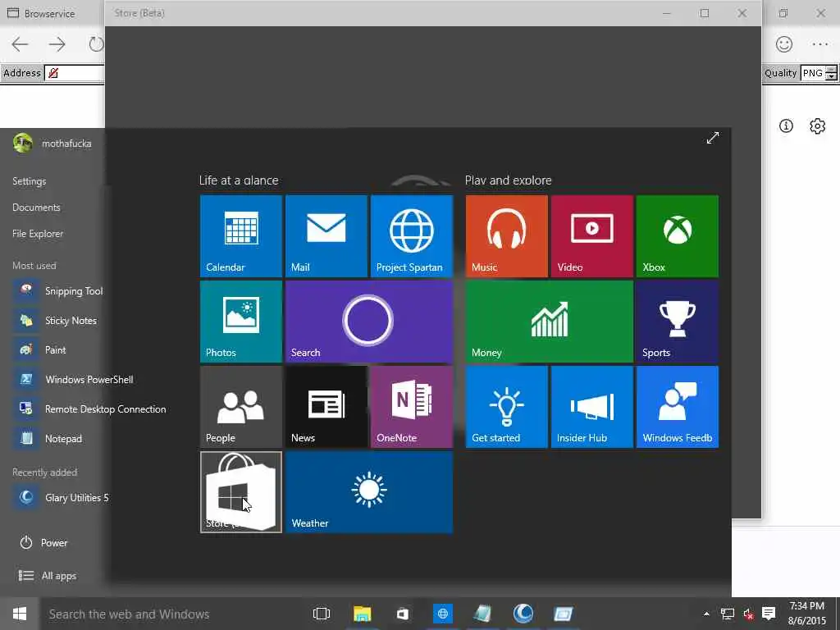
Task: Open the Store tile
Action: [x=241, y=492]
